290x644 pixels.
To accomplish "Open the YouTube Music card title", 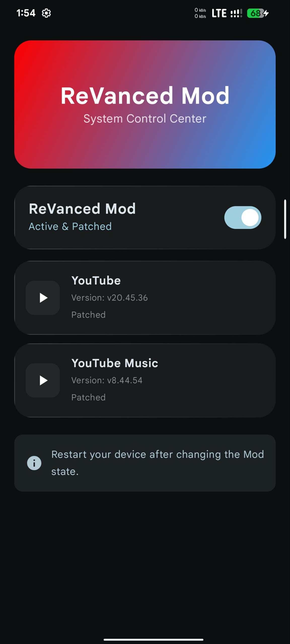I will pos(115,363).
